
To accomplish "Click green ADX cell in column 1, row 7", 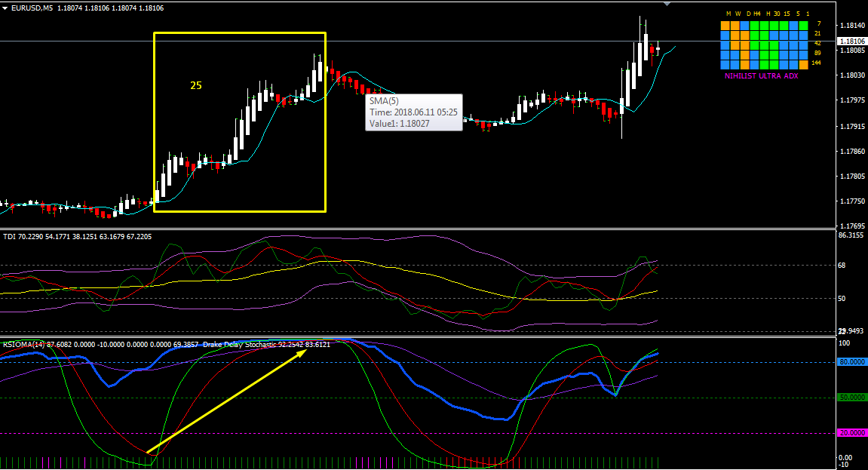I will click(803, 26).
